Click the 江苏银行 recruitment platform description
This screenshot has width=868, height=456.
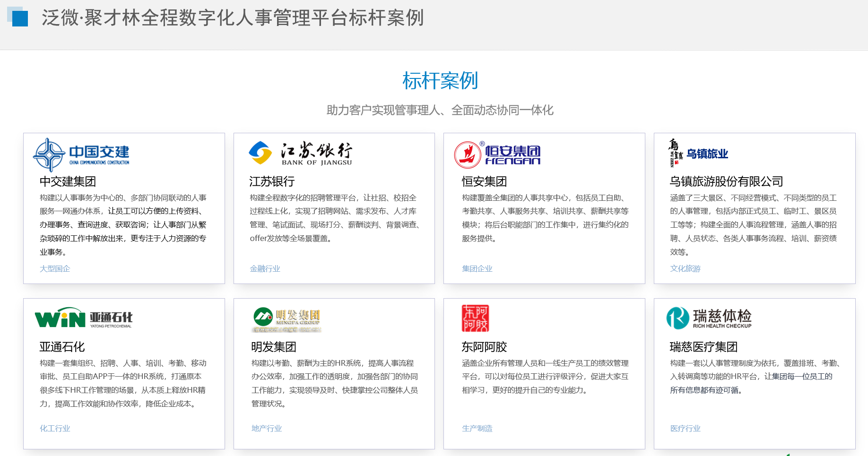pyautogui.click(x=335, y=218)
